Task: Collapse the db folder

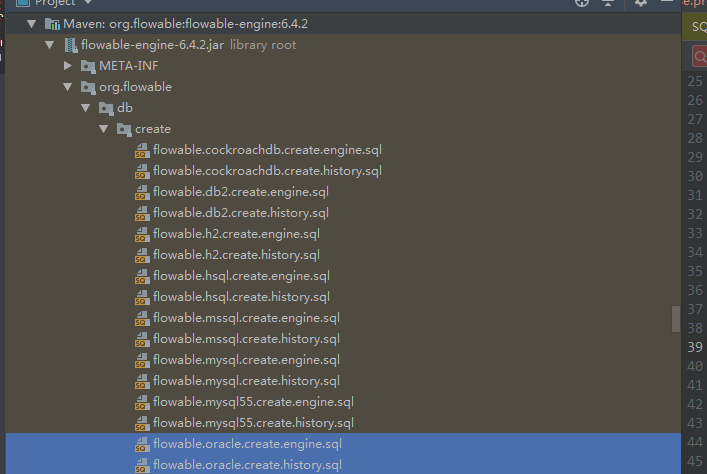Action: pos(86,108)
